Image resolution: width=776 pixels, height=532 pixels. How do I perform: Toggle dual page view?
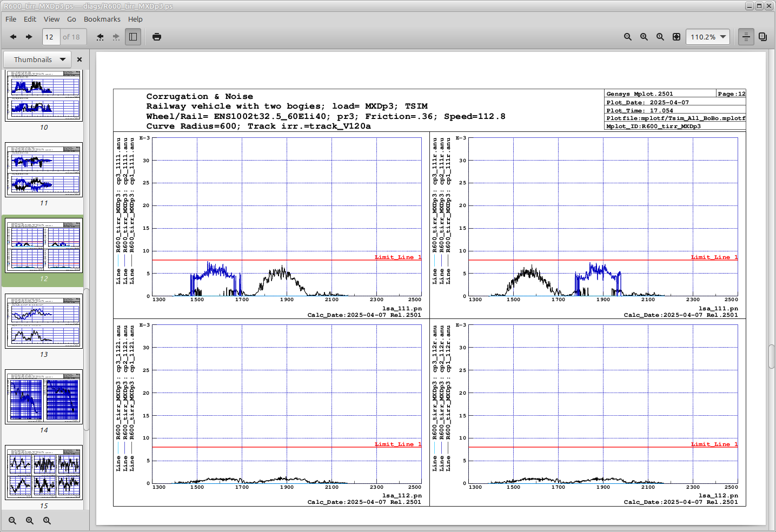(762, 37)
